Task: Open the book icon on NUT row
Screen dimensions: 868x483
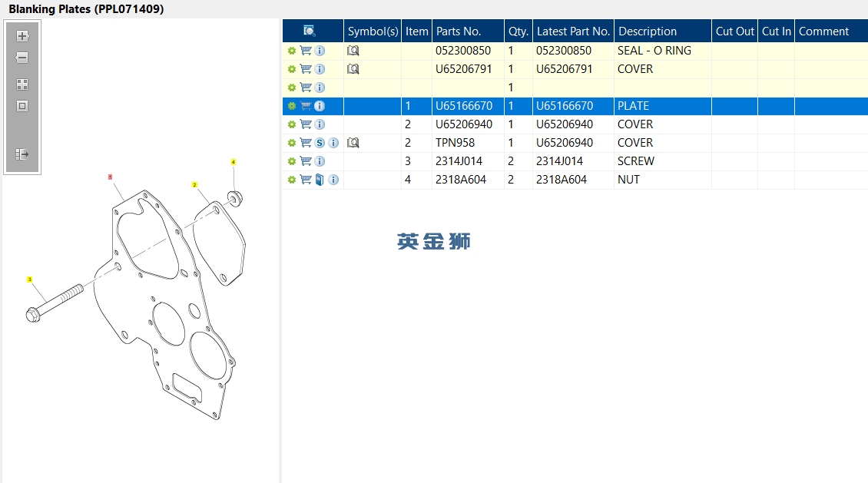Action: (320, 180)
